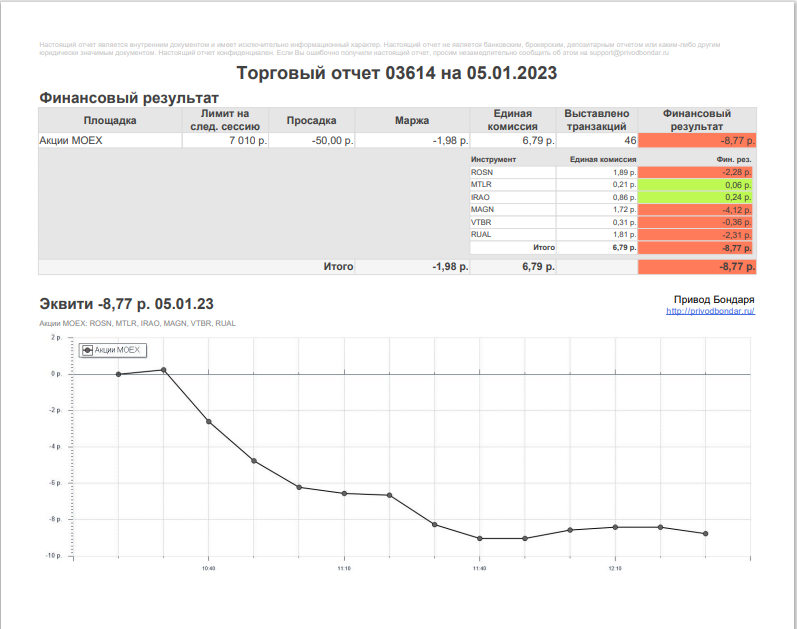797x629 pixels.
Task: Click the -10 р. y-axis label
Action: 53,556
